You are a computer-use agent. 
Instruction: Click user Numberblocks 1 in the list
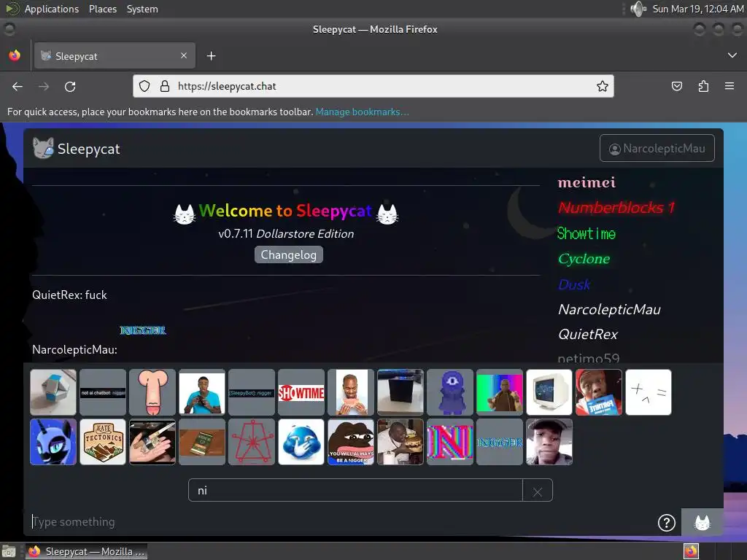(x=616, y=208)
